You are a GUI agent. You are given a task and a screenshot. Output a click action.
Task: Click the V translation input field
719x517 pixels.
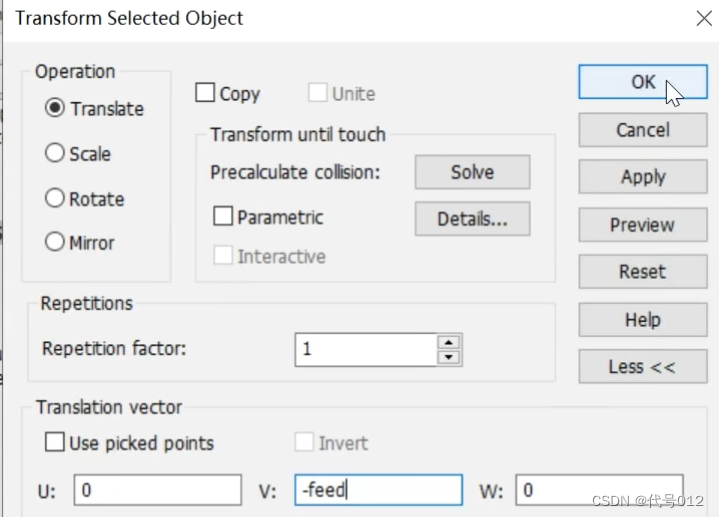point(378,490)
